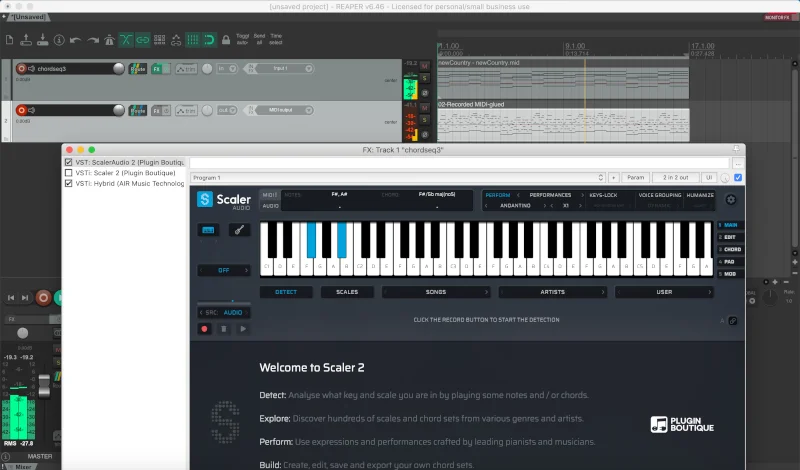Expand Scaler USER selector
Viewport: 800px width, 470px height.
(x=664, y=292)
